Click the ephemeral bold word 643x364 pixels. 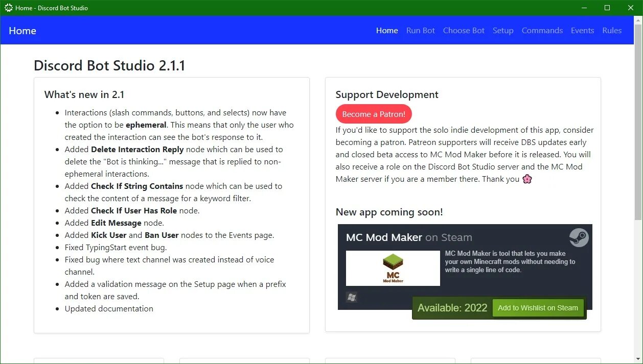tap(146, 125)
